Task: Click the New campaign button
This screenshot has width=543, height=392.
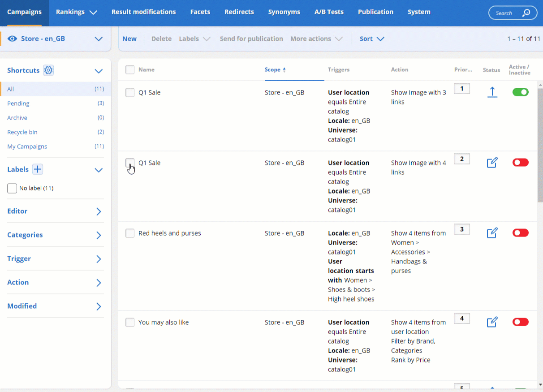Action: pos(129,39)
